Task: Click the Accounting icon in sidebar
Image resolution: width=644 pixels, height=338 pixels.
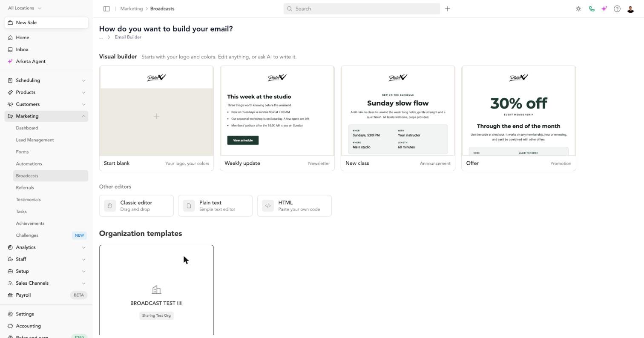Action: [10, 326]
